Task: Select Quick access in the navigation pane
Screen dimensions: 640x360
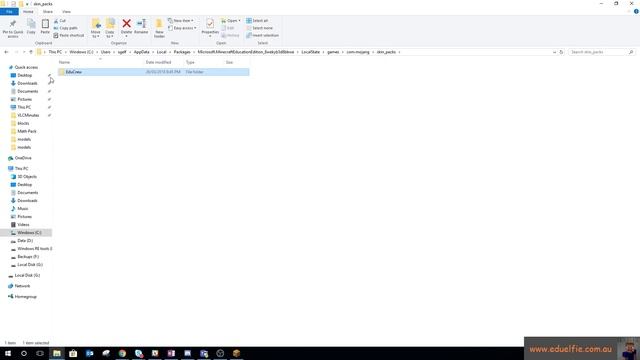Action: [x=26, y=67]
